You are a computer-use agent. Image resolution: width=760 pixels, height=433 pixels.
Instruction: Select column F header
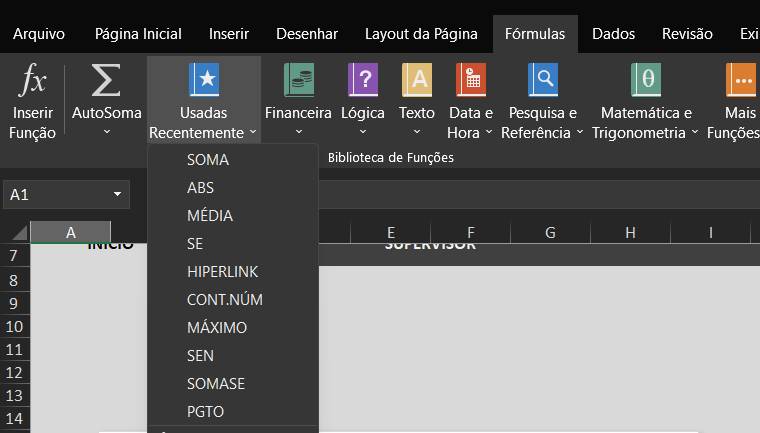[471, 233]
